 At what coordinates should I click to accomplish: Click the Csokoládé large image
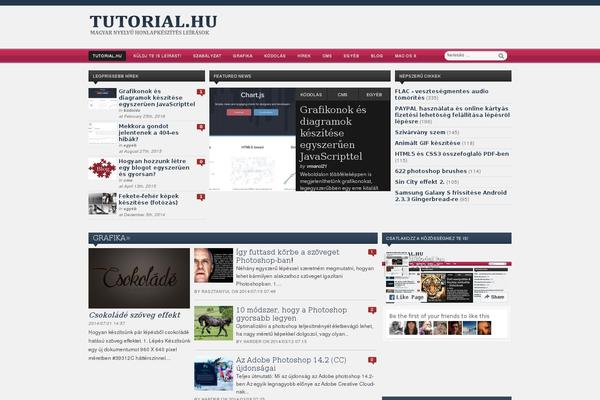[x=139, y=278]
